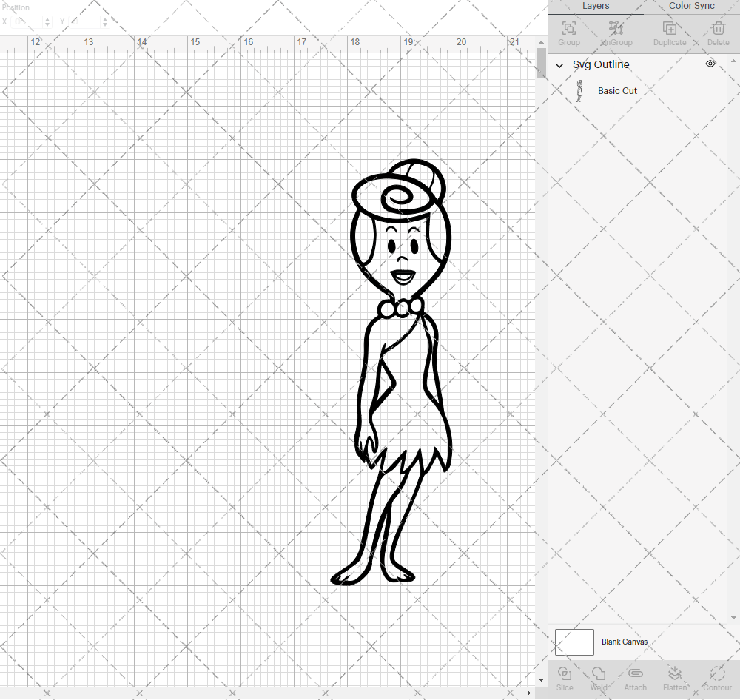The width and height of the screenshot is (740, 700).
Task: Click canvas vertical scrollbar down arrow
Action: [x=542, y=680]
